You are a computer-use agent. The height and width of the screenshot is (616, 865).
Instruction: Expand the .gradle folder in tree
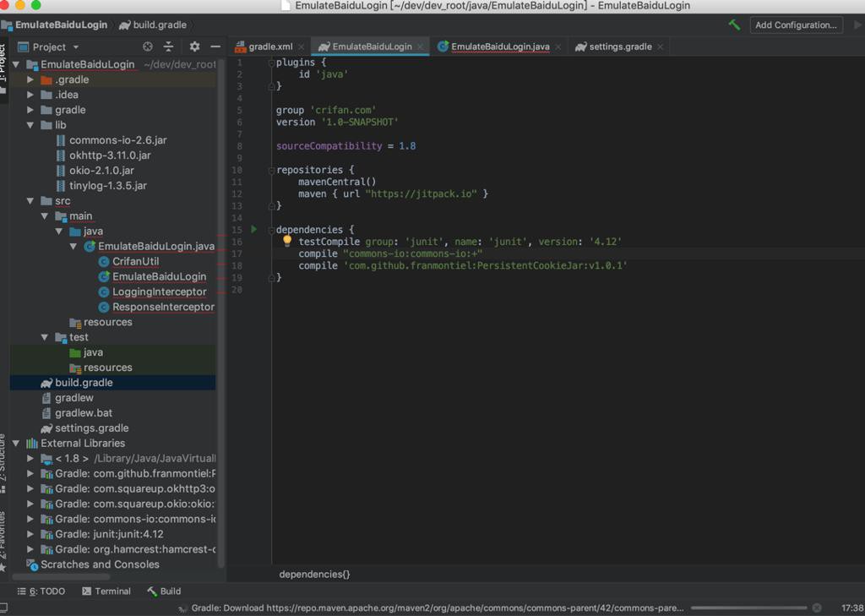pyautogui.click(x=31, y=79)
